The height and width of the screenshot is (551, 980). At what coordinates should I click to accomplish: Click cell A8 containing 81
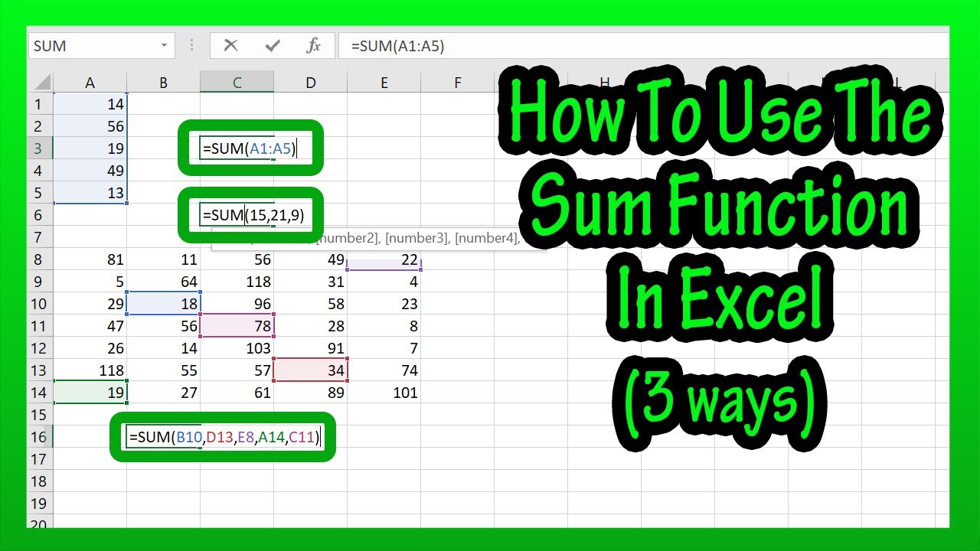point(90,259)
